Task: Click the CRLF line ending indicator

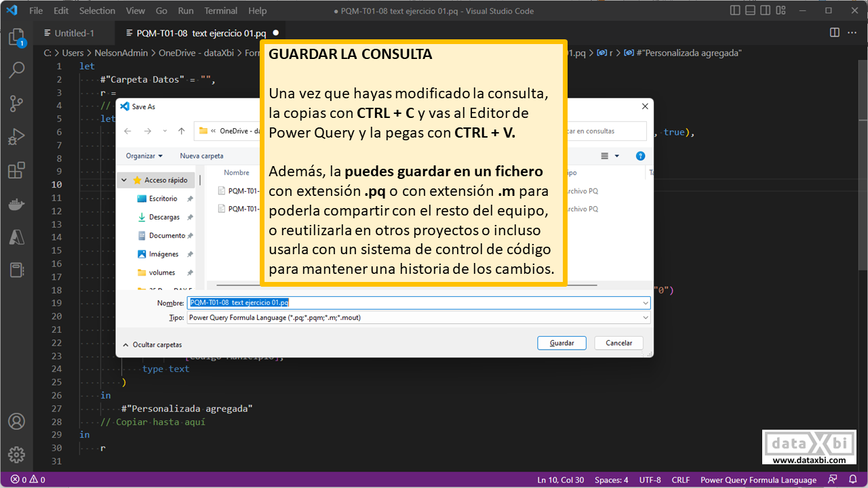Action: [x=680, y=480]
